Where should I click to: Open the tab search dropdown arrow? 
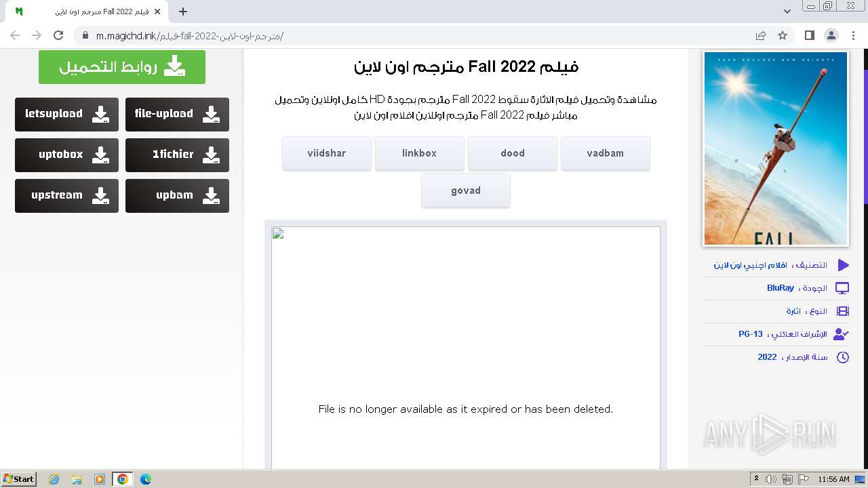[x=787, y=12]
